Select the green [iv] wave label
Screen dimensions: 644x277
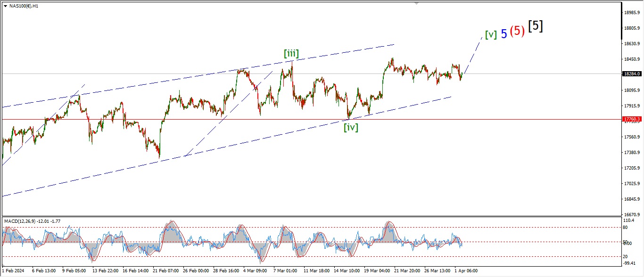pyautogui.click(x=350, y=127)
